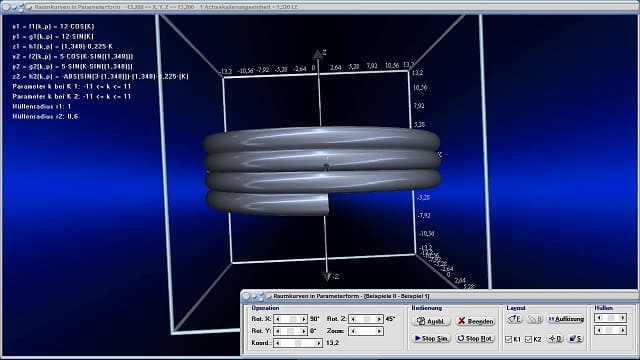Image resolution: width=640 pixels, height=360 pixels.
Task: Increase upper Hüllen slider with right arrow
Action: pyautogui.click(x=622, y=318)
